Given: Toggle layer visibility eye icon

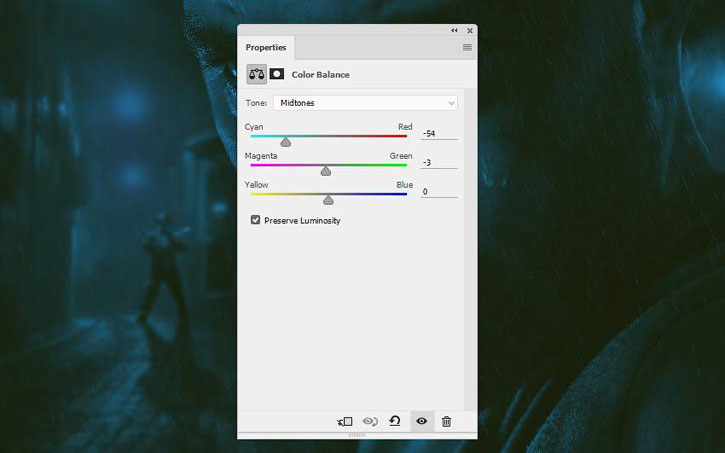Looking at the screenshot, I should tap(422, 421).
